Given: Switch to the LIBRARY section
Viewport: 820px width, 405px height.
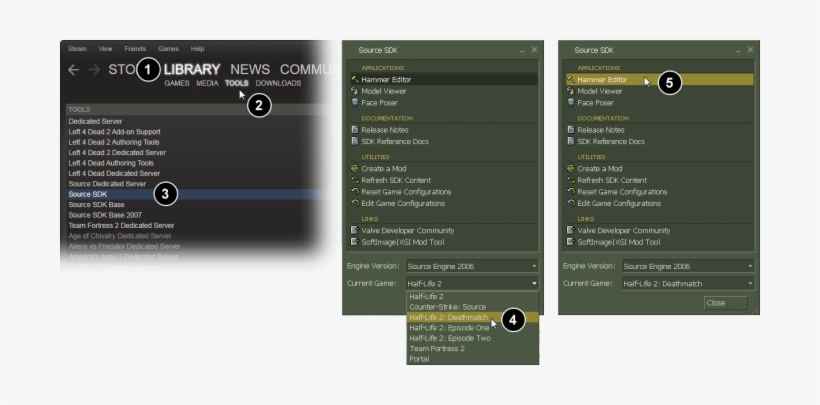Looking at the screenshot, I should tap(192, 70).
